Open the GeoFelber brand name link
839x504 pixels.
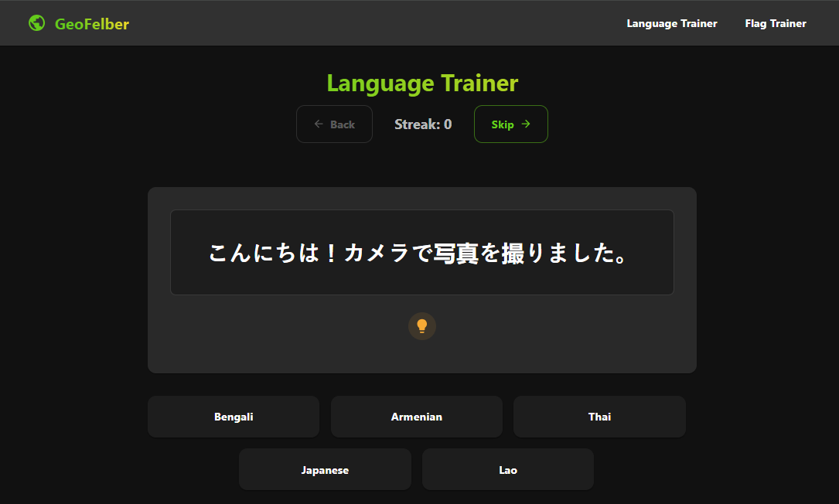[91, 24]
